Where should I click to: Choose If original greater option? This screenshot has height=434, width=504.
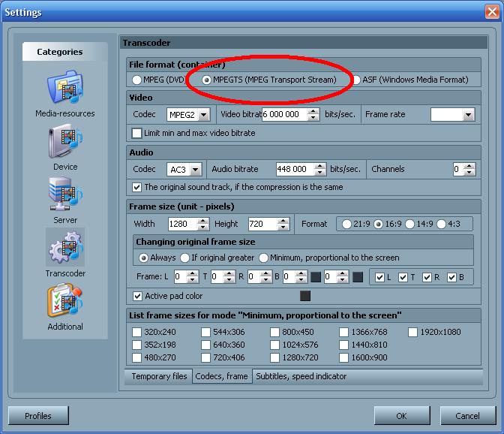point(184,258)
